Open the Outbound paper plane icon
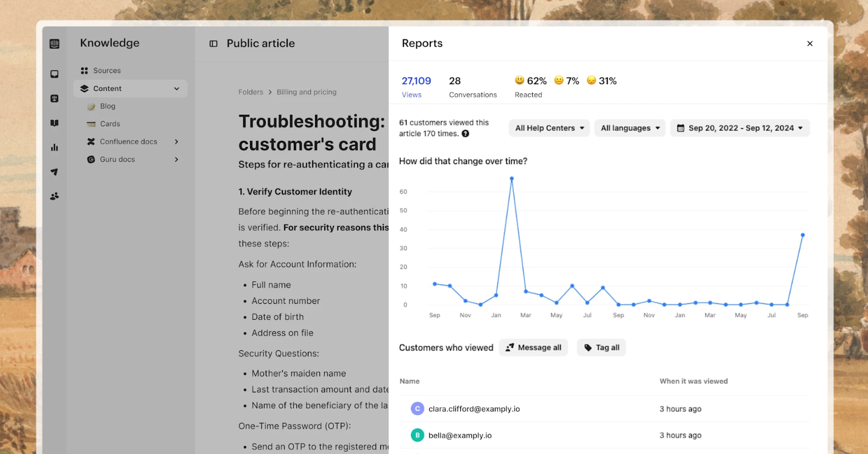 (54, 172)
